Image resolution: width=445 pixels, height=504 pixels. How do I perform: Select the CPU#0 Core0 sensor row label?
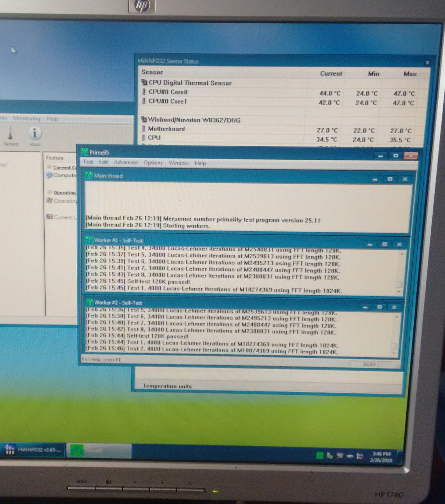coord(168,92)
